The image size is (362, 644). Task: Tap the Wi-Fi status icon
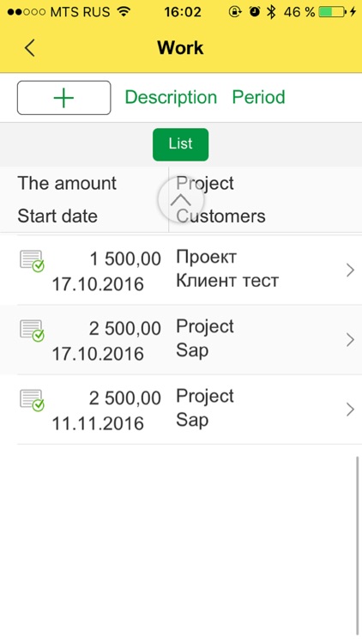click(124, 12)
